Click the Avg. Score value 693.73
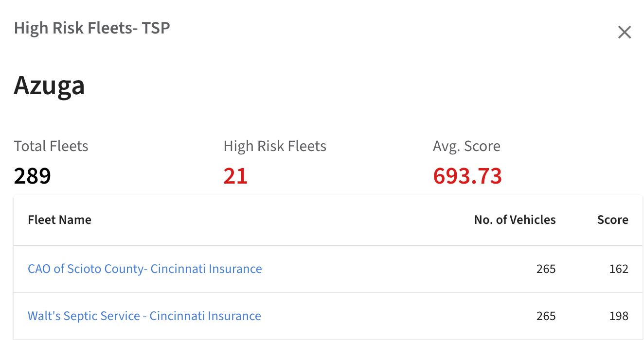Screen dimensions: 644x340 [x=467, y=175]
